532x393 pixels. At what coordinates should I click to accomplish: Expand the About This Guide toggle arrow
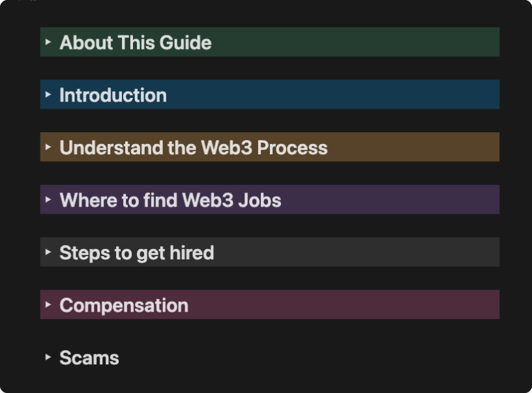[x=48, y=42]
